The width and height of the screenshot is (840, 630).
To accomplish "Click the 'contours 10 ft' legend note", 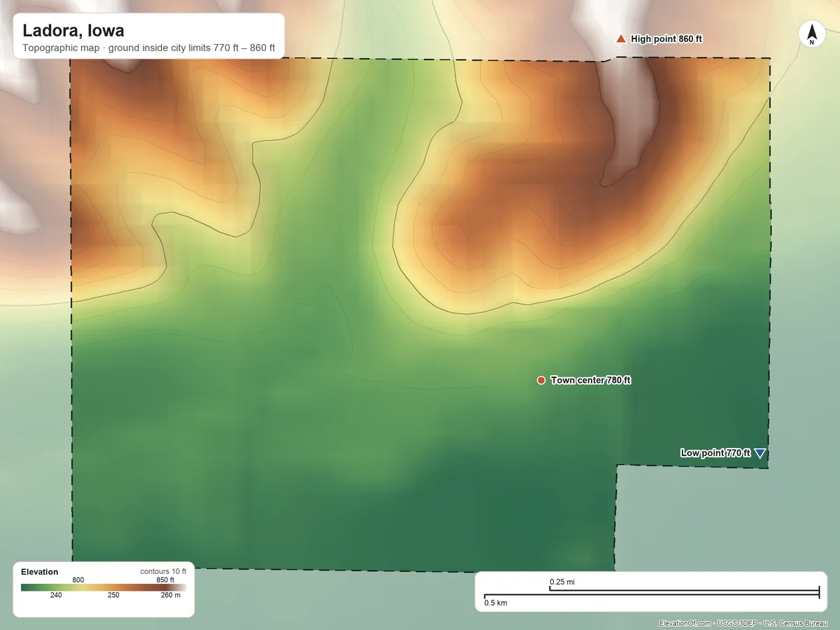I will (x=163, y=571).
